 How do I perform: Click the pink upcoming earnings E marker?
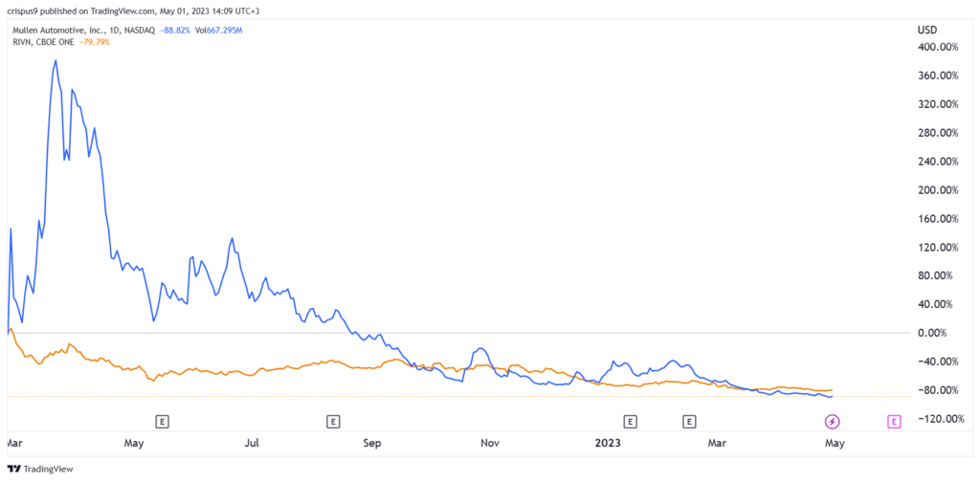coord(894,421)
